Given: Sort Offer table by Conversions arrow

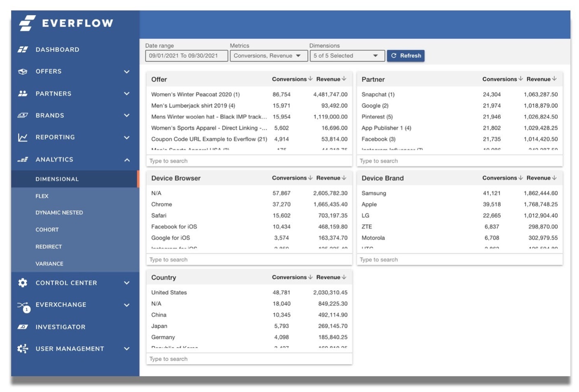Looking at the screenshot, I should tap(310, 79).
